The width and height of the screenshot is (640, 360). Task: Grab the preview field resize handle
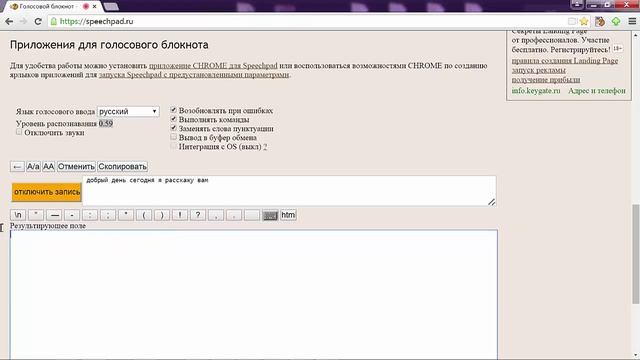tap(491, 202)
